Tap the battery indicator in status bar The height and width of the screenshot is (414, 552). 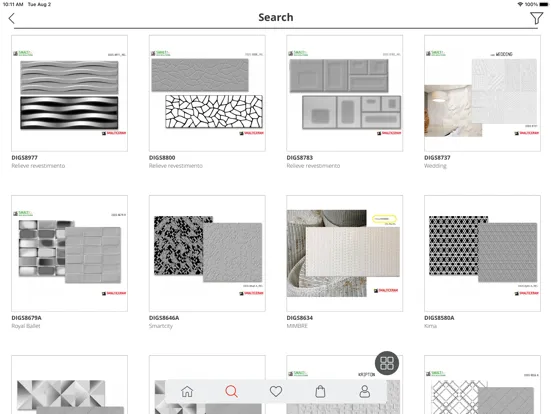click(x=544, y=4)
